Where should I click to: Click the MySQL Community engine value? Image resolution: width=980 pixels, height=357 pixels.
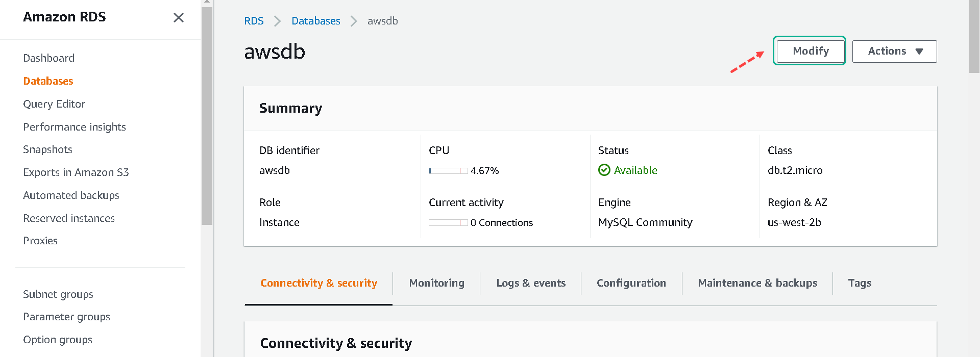(645, 222)
